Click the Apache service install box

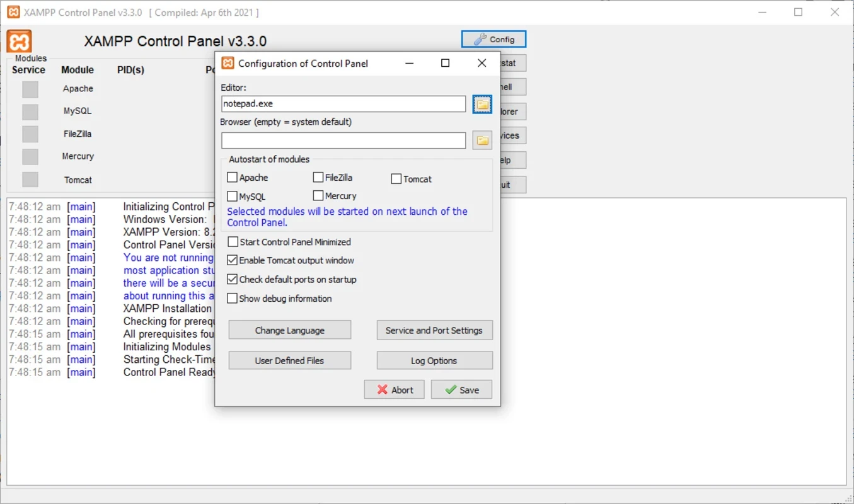[30, 89]
